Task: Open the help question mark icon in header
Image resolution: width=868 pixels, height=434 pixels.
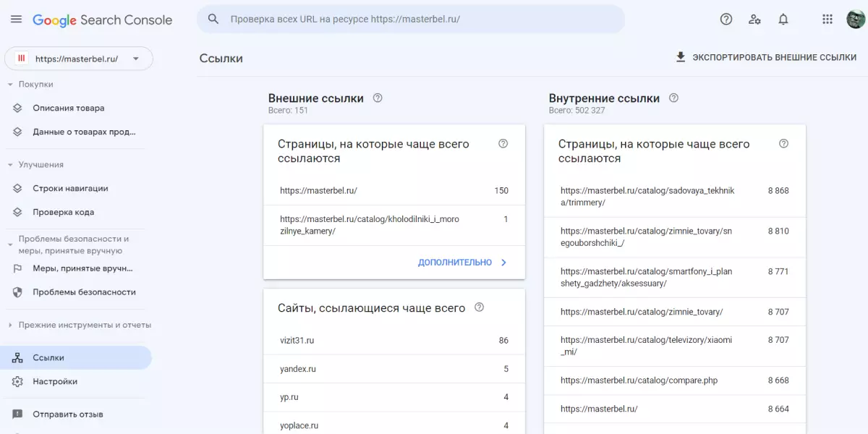Action: coord(726,20)
